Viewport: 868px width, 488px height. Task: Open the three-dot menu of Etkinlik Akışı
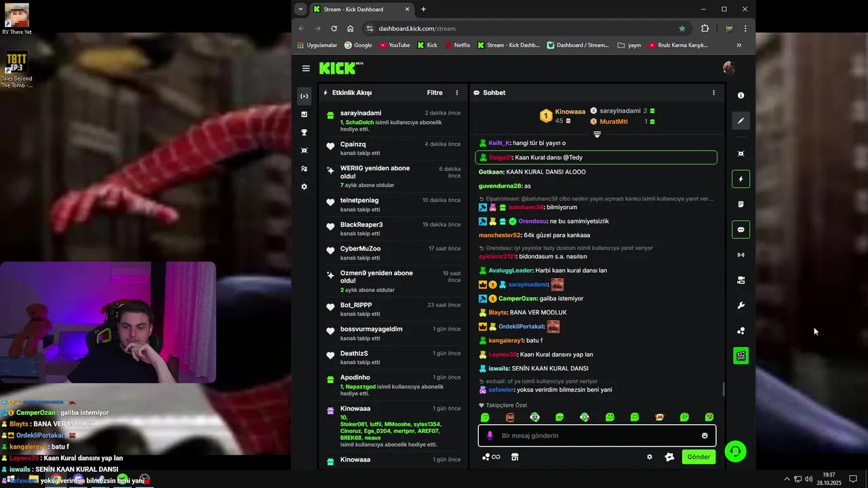coord(456,93)
